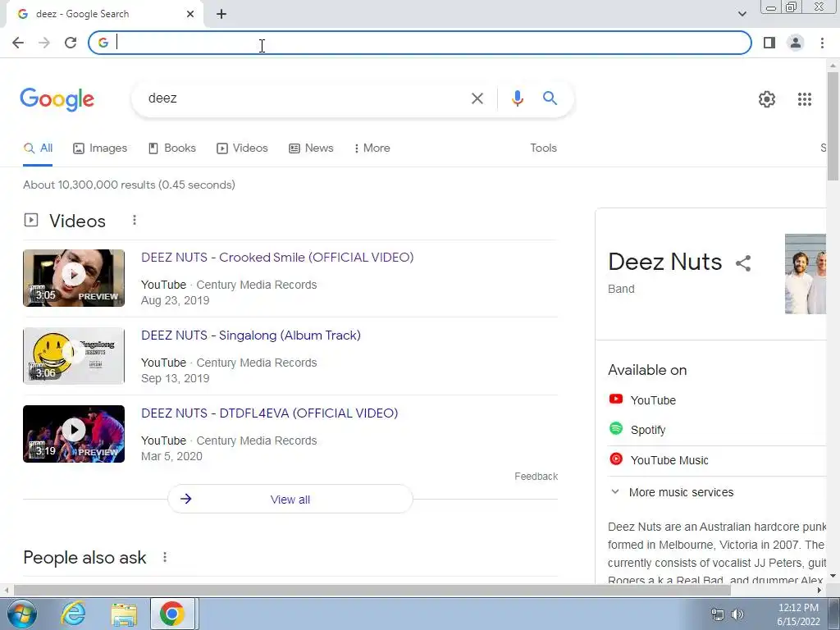Submit search with the magnifier icon
This screenshot has width=840, height=630.
click(550, 98)
